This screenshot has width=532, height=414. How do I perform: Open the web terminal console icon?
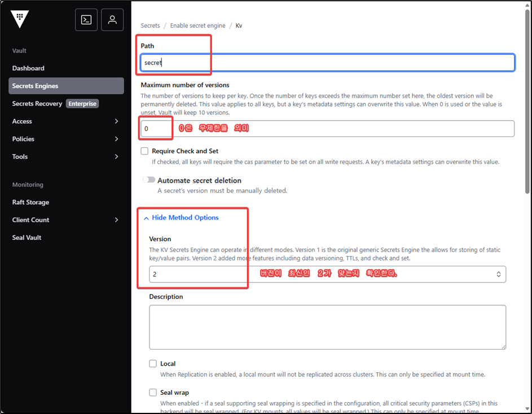[x=86, y=20]
